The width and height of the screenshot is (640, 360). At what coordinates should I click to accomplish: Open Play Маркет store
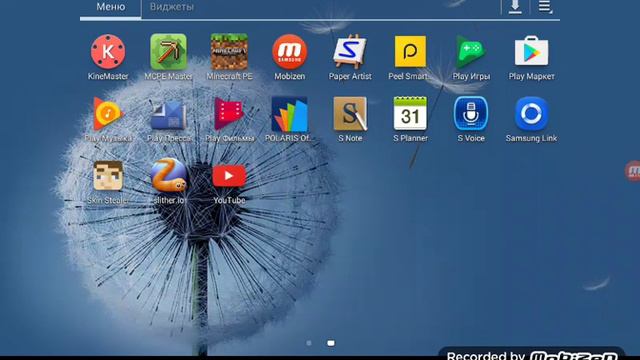pos(531,51)
